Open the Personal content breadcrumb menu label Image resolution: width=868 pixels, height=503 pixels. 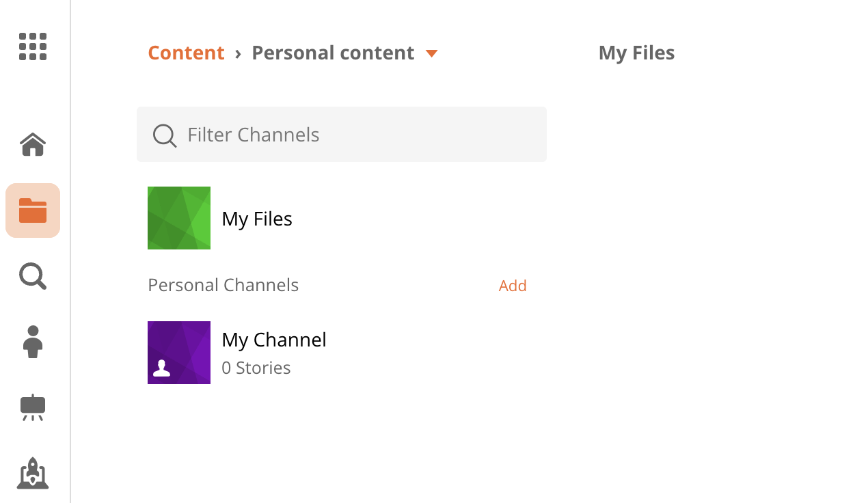pyautogui.click(x=333, y=53)
